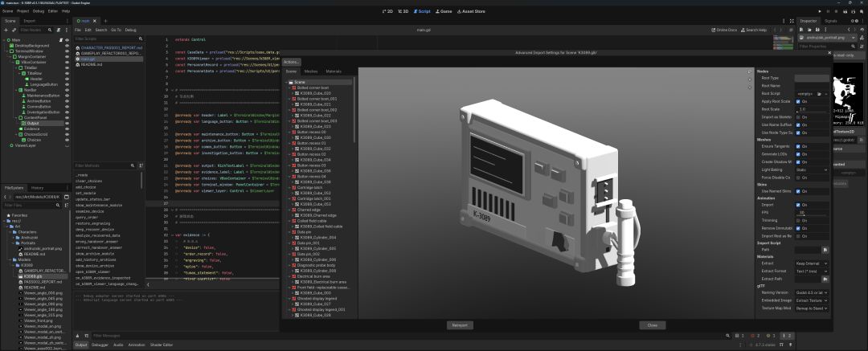The height and width of the screenshot is (351, 868).
Task: Open the Extract Format dropdown
Action: [812, 271]
